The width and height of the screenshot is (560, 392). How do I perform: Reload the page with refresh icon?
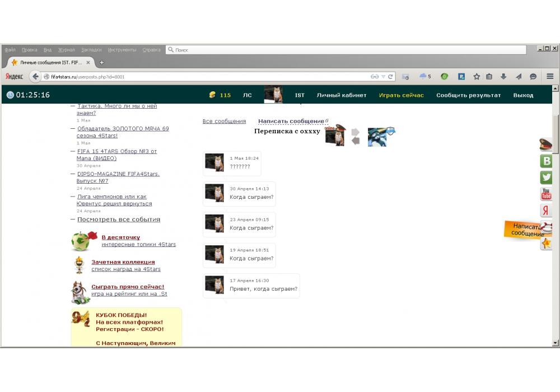click(x=390, y=77)
